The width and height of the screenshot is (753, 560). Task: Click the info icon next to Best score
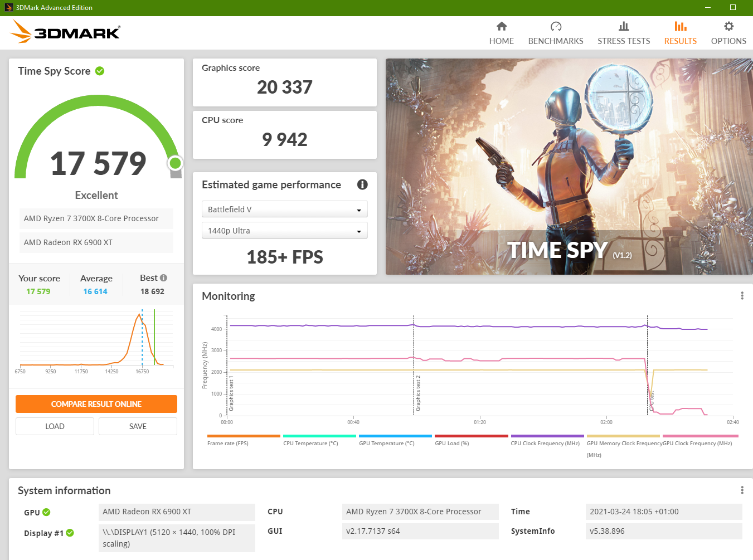(163, 277)
